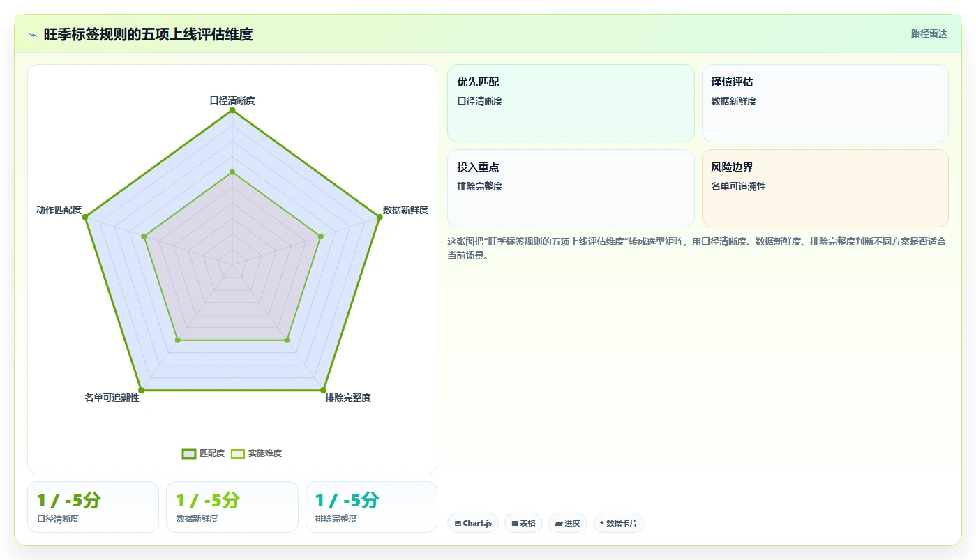Click the 动作匹配度 radar axis label
976x560 pixels.
point(59,210)
